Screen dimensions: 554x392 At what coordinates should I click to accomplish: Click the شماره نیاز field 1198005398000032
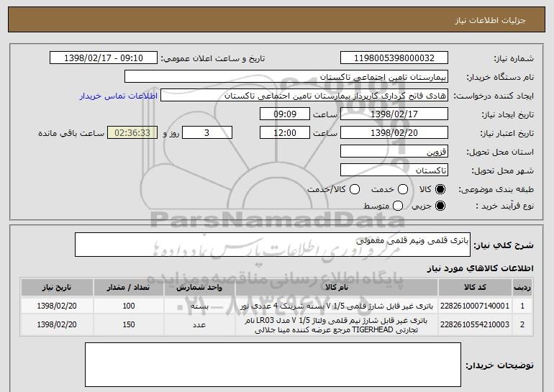(394, 58)
